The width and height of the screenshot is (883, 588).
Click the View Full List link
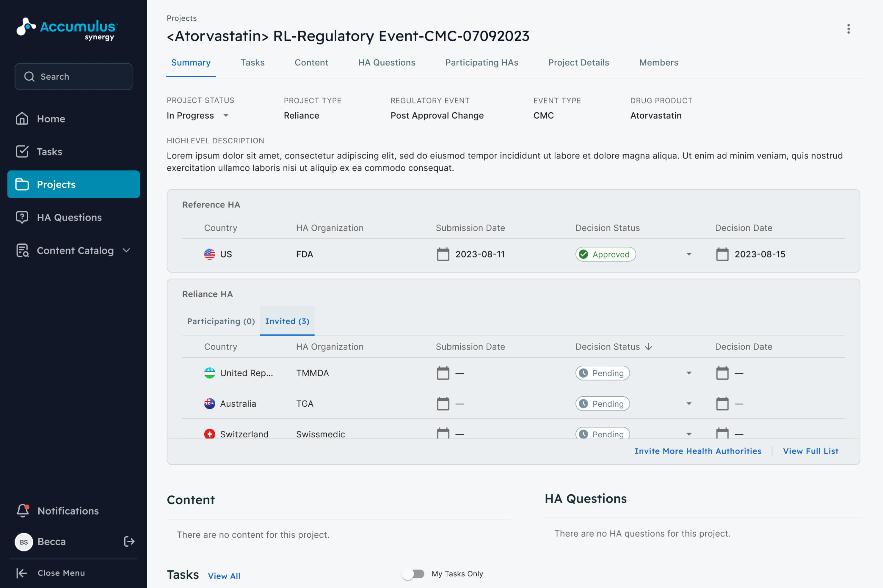(x=810, y=451)
